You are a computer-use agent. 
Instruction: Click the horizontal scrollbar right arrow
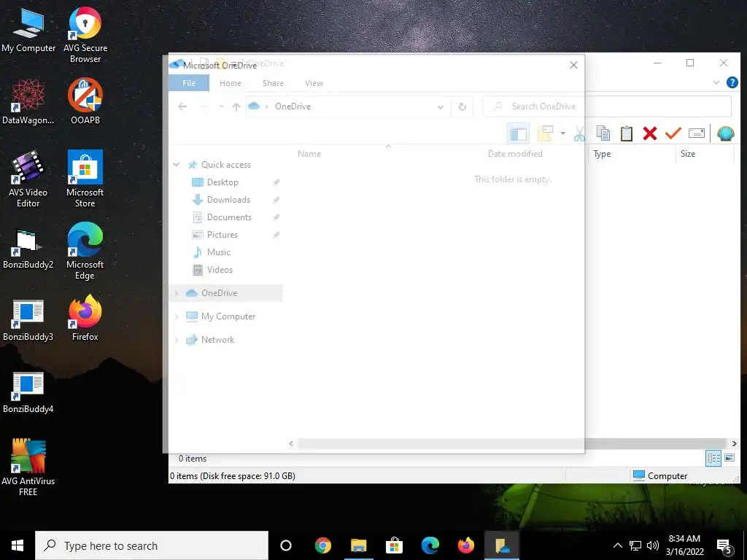coord(734,444)
